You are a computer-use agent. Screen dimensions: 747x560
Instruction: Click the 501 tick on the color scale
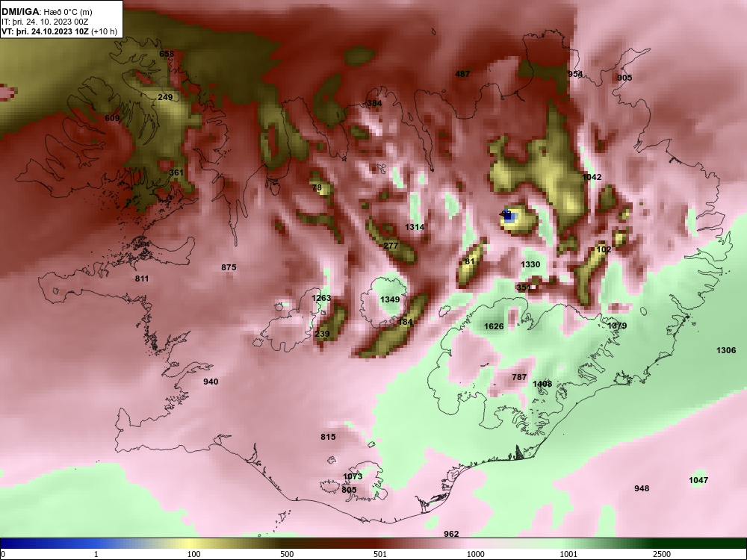point(379,554)
